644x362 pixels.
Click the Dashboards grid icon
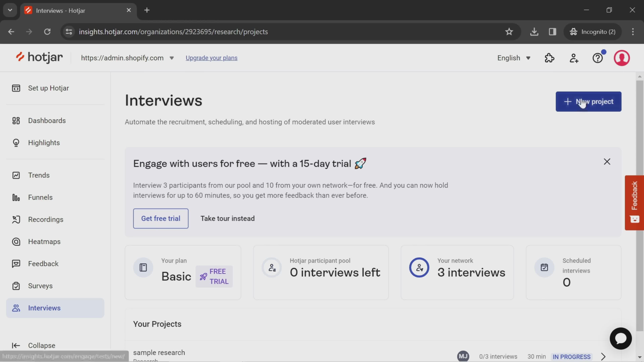coord(16,121)
